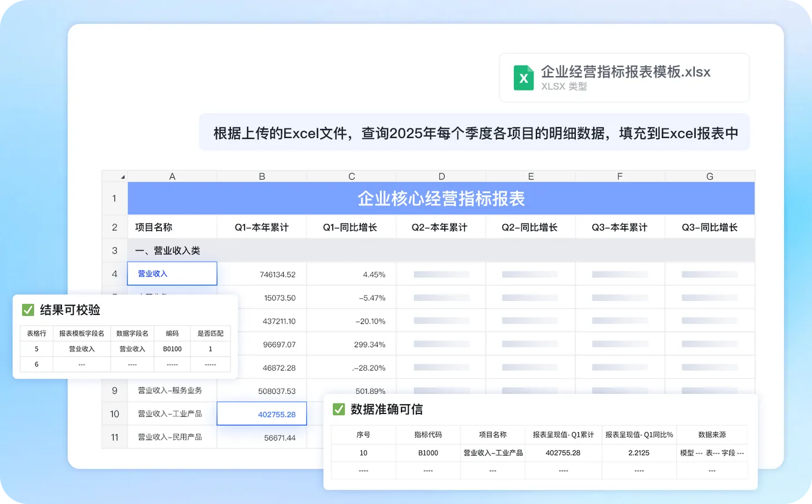Select the 一、营业收入类 section row

click(x=441, y=251)
